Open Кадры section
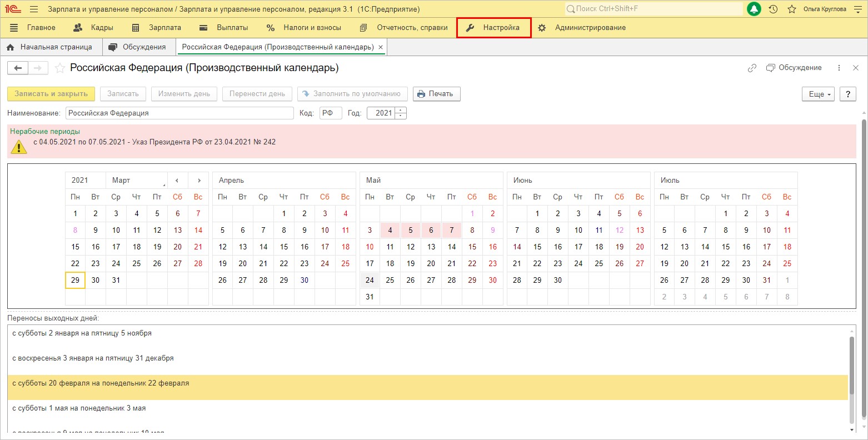 pyautogui.click(x=94, y=27)
